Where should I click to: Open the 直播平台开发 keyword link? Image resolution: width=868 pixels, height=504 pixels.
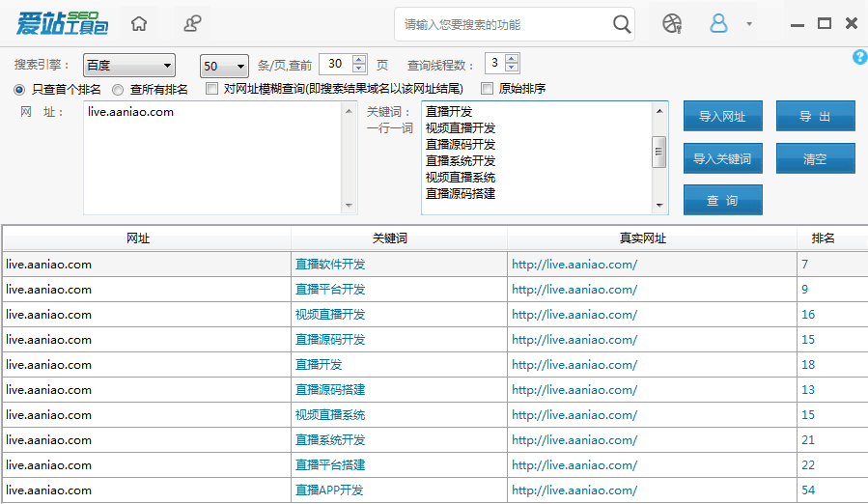pyautogui.click(x=330, y=289)
